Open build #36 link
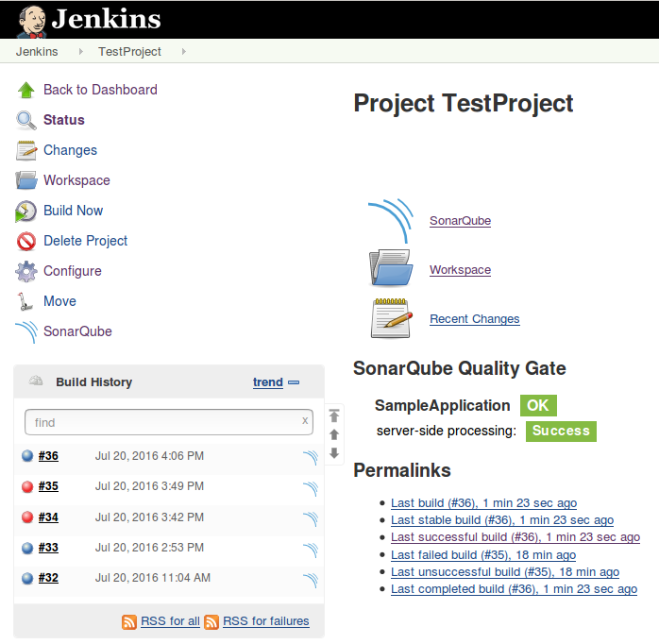Image resolution: width=659 pixels, height=644 pixels. [x=48, y=456]
